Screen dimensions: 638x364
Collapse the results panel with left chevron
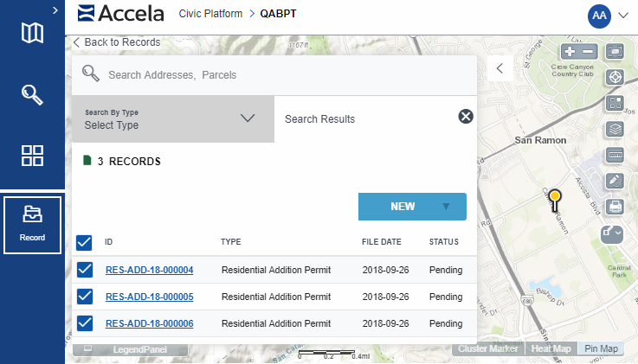499,69
